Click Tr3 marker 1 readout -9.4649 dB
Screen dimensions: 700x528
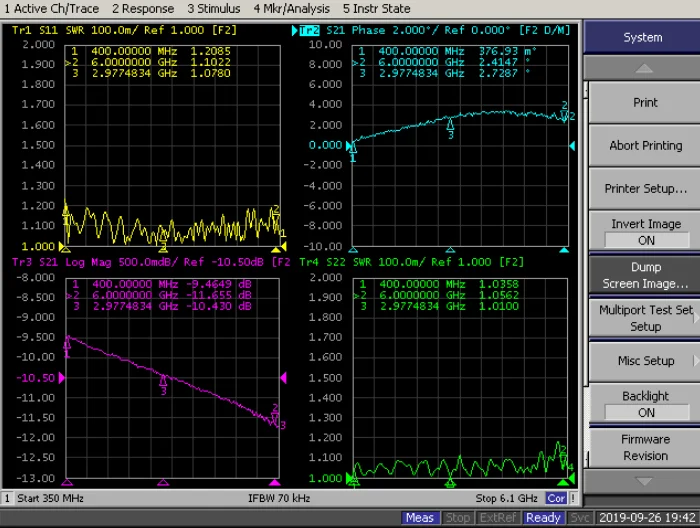coord(218,284)
